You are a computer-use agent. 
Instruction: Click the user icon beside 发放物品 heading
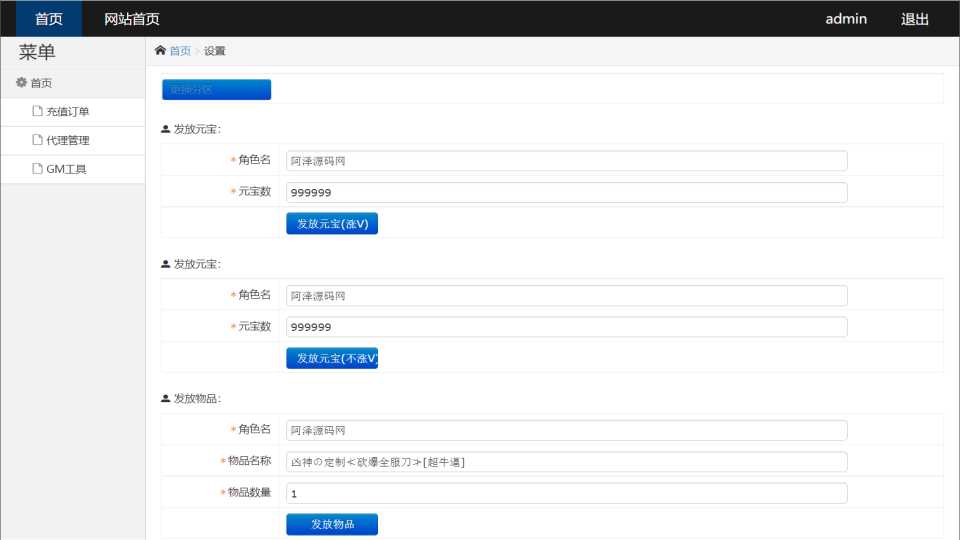point(165,398)
